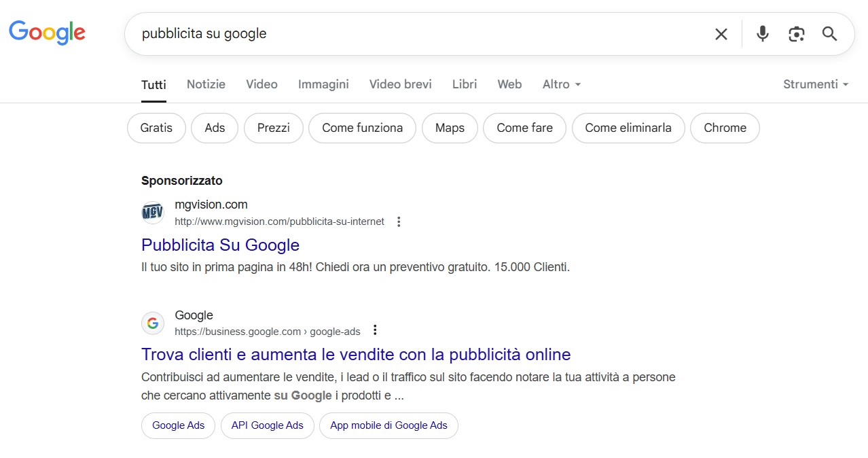The width and height of the screenshot is (868, 458).
Task: Expand the Strumenti dropdown
Action: [x=816, y=84]
